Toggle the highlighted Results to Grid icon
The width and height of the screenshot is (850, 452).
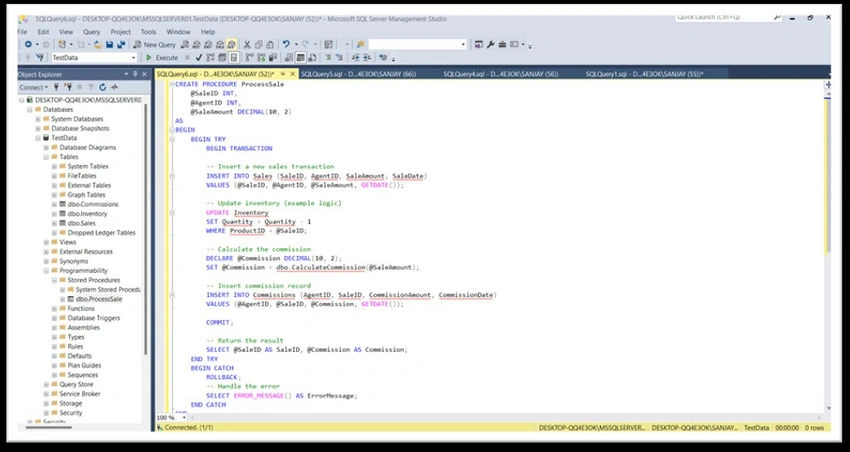click(299, 57)
